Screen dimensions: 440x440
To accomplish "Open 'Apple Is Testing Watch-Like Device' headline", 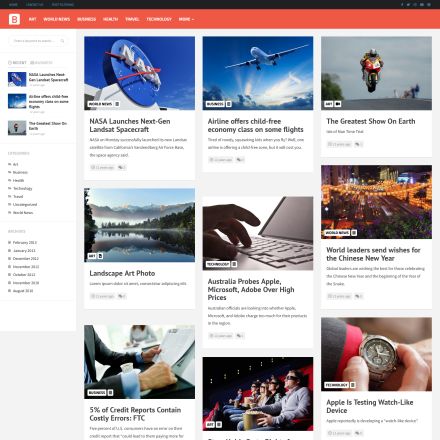I will point(370,406).
